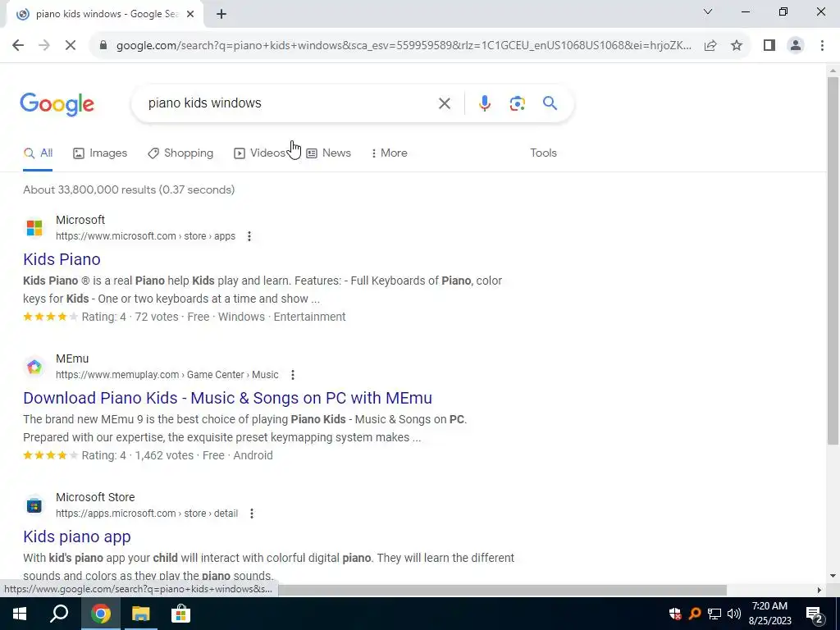Open the Windows Start menu
This screenshot has height=630, width=840.
[20, 614]
